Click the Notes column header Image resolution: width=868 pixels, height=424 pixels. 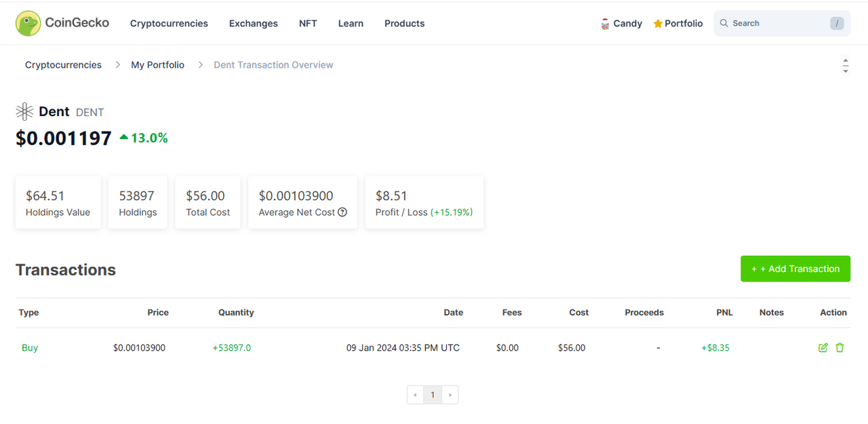[x=772, y=313]
